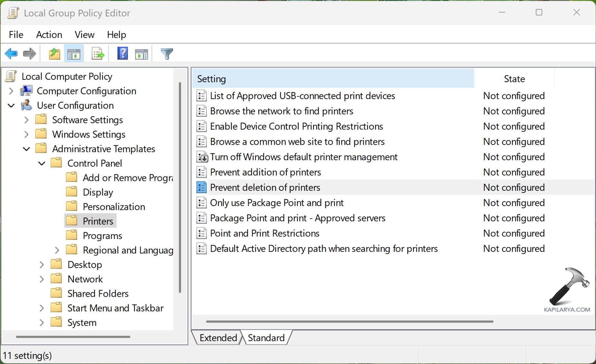
Task: Open Point and Print Restrictions setting
Action: 264,233
